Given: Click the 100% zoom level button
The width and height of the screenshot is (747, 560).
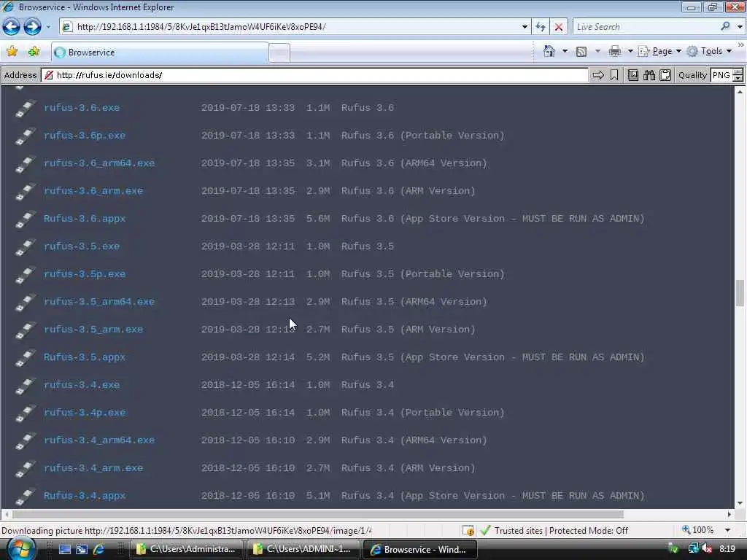Looking at the screenshot, I should tap(698, 530).
